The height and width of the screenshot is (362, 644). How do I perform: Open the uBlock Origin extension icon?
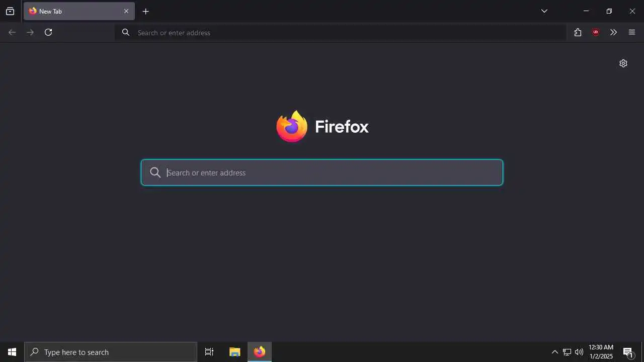coord(596,32)
